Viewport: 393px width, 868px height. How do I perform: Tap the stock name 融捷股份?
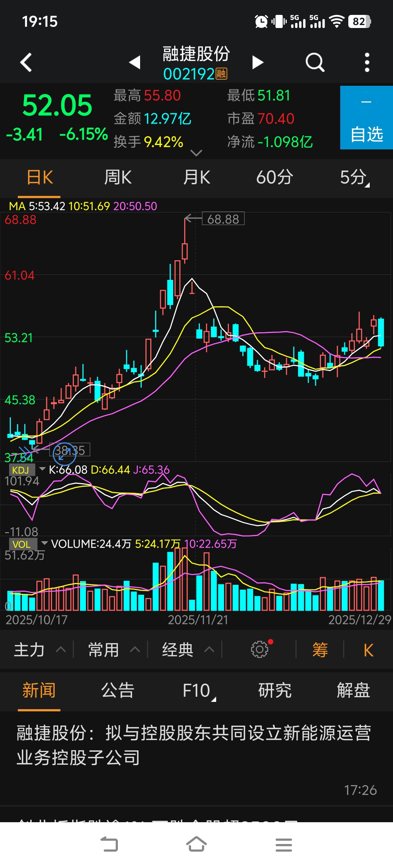[196, 53]
